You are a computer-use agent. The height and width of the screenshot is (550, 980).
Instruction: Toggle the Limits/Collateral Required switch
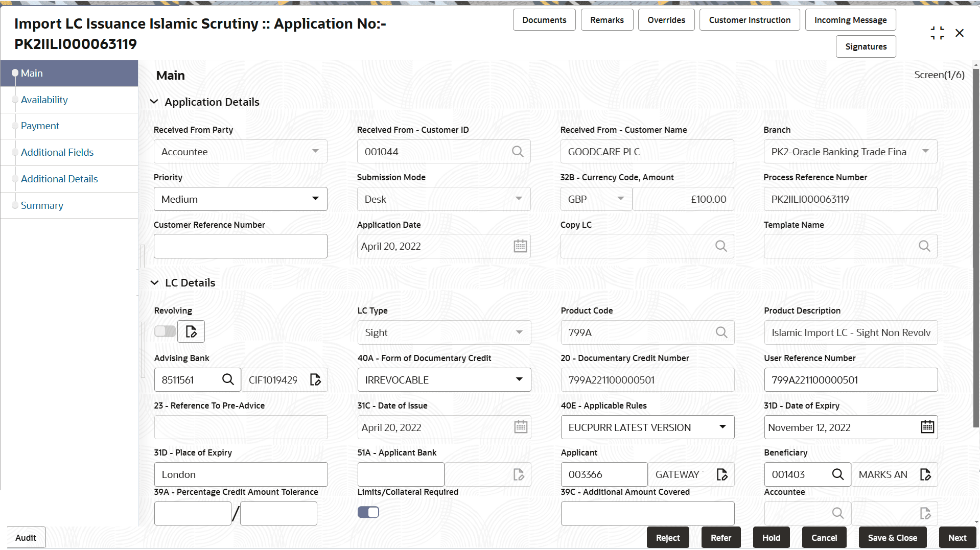click(368, 512)
